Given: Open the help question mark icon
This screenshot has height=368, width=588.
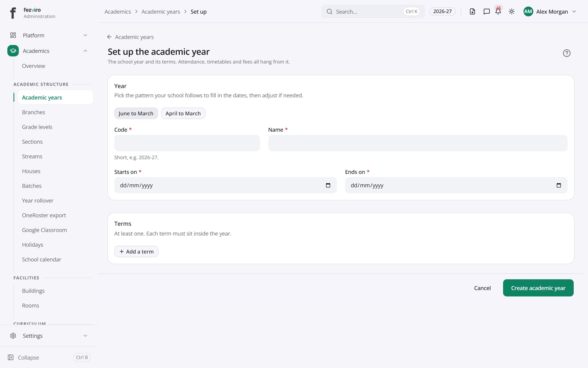Looking at the screenshot, I should pyautogui.click(x=566, y=53).
